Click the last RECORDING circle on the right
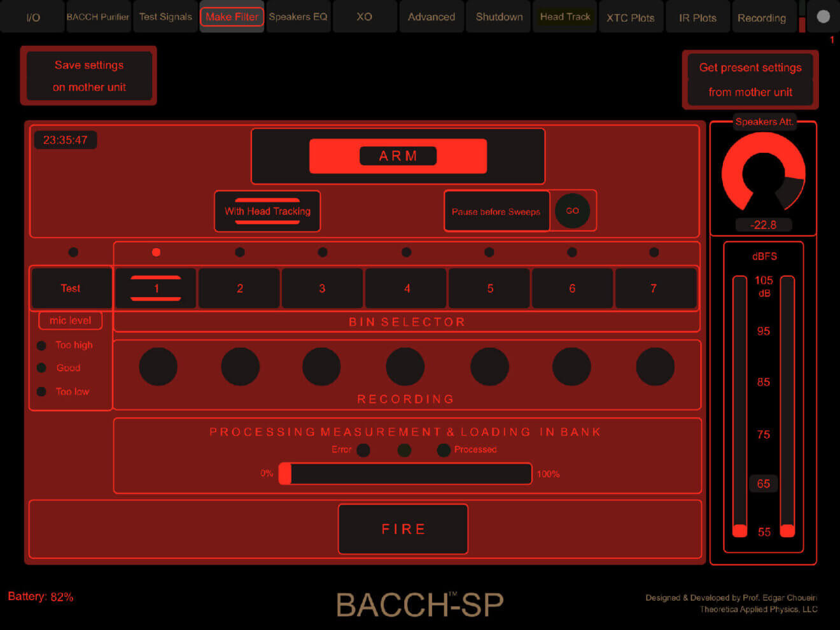Image resolution: width=840 pixels, height=630 pixels. [655, 366]
